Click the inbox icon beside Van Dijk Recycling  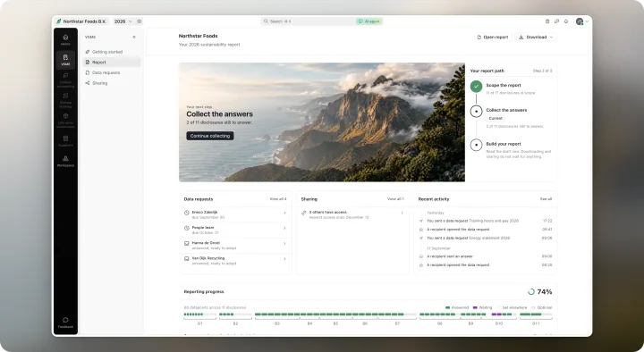(186, 258)
